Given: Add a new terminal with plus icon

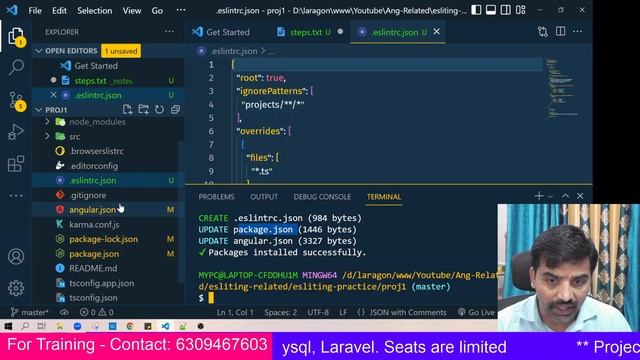Looking at the screenshot, I should tap(539, 196).
